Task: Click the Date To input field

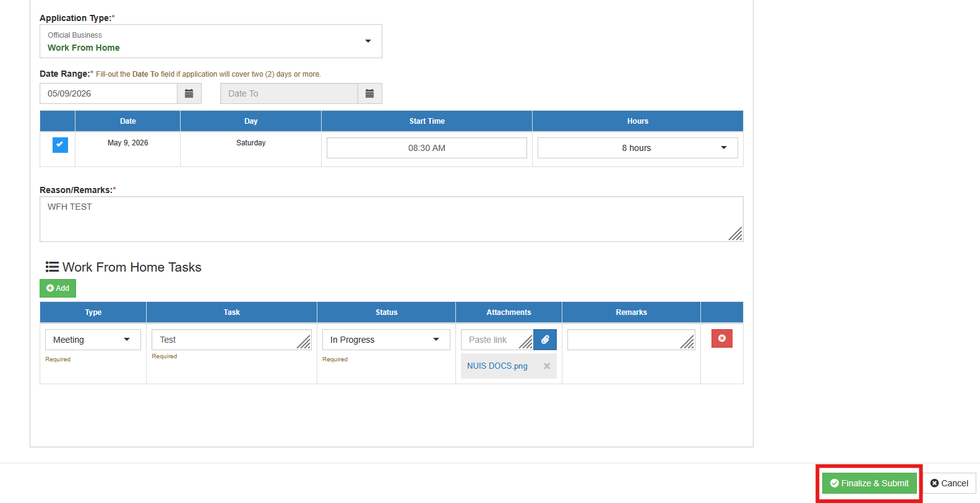Action: pyautogui.click(x=289, y=93)
